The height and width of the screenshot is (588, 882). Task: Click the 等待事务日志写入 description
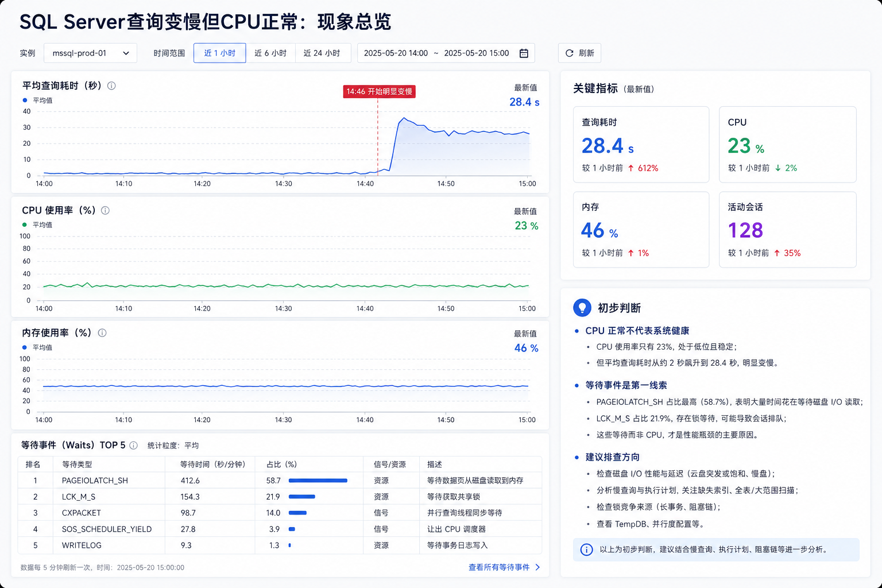[x=457, y=546]
